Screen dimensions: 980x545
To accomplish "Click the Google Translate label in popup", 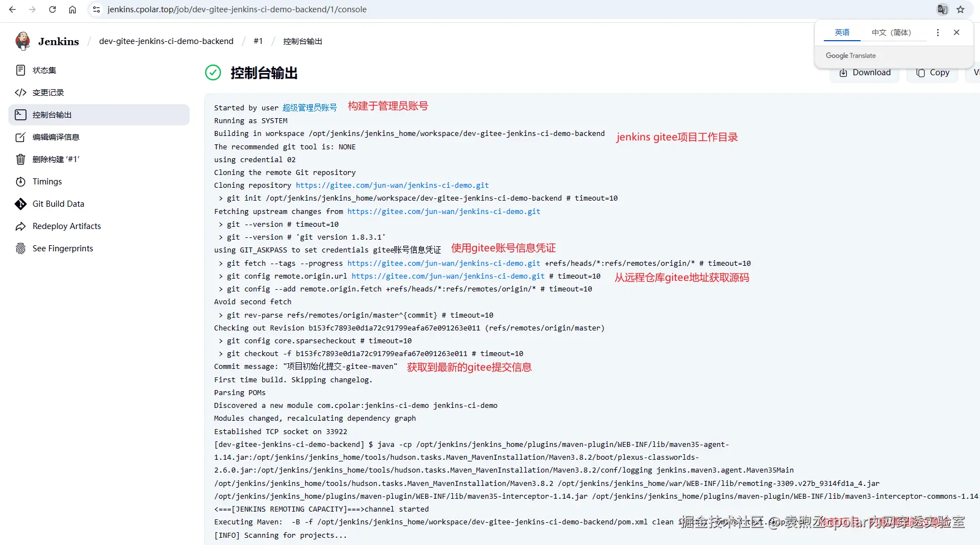I will [x=851, y=56].
